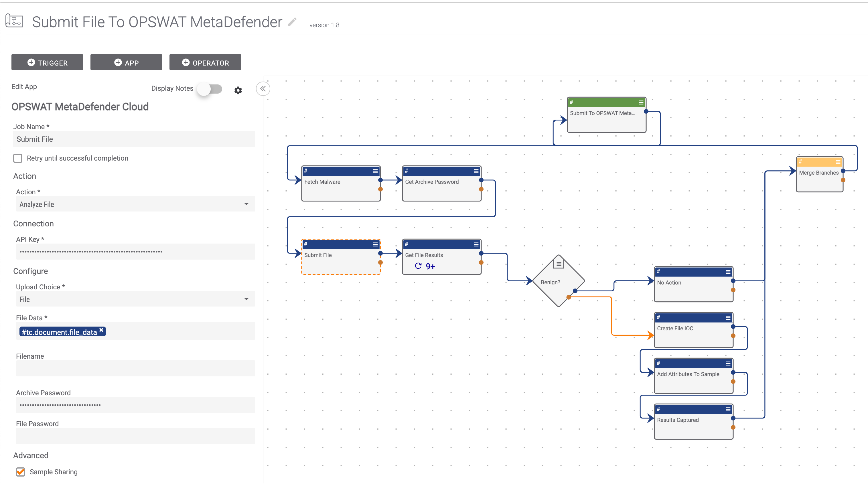The image size is (868, 490).
Task: Select the Add Attributes To Sample node
Action: 693,376
